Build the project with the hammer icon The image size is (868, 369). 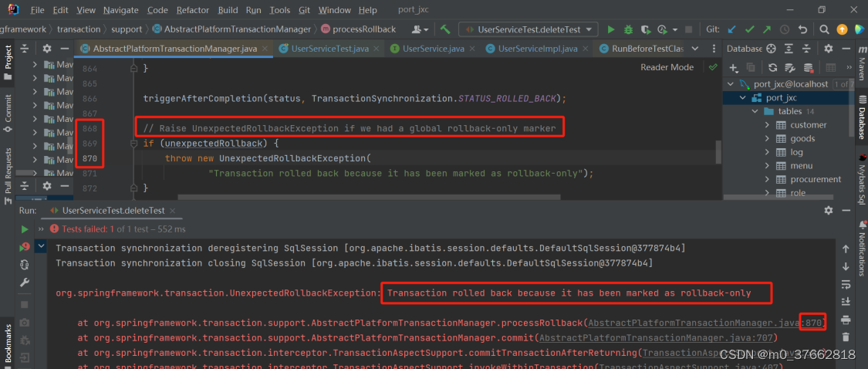(445, 29)
